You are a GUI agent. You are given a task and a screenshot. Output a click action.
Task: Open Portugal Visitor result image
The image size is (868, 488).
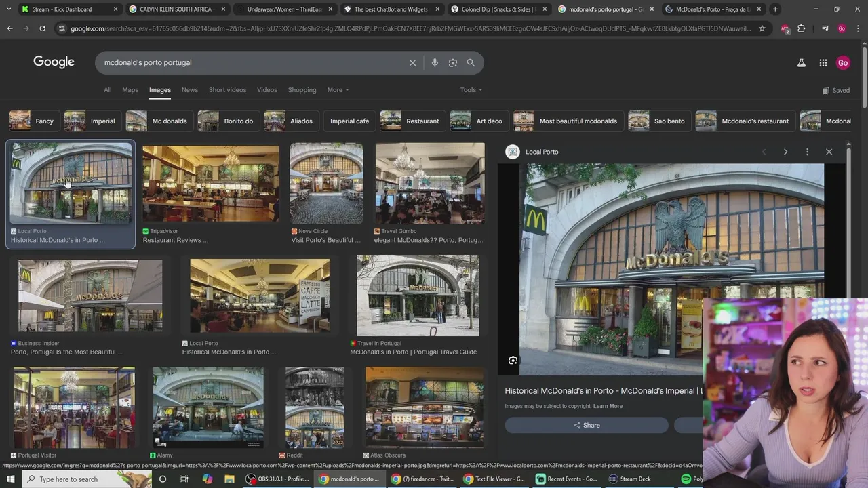[74, 407]
